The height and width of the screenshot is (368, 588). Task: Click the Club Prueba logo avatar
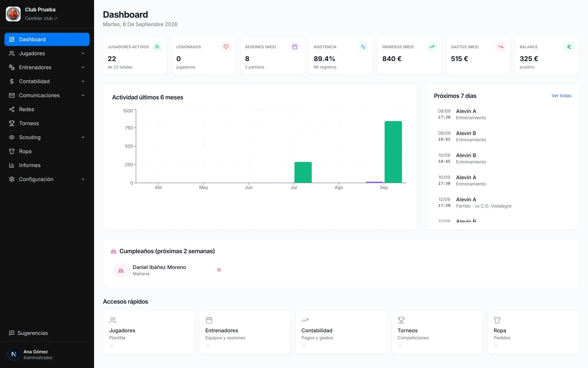click(13, 14)
